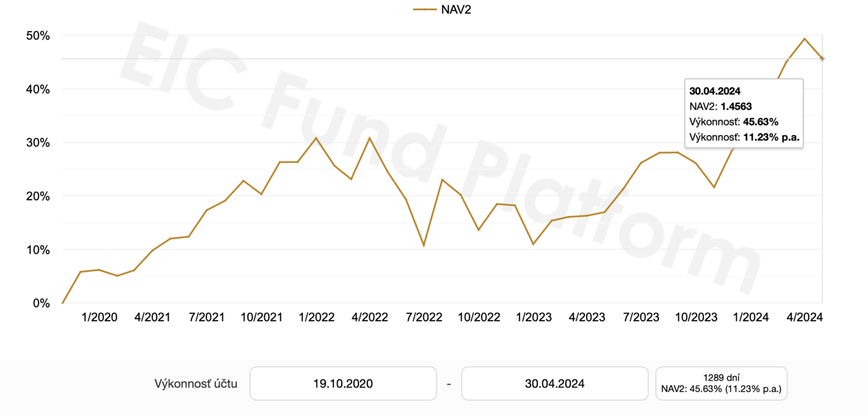
Task: Click the 4/2024 x-axis label
Action: (805, 317)
